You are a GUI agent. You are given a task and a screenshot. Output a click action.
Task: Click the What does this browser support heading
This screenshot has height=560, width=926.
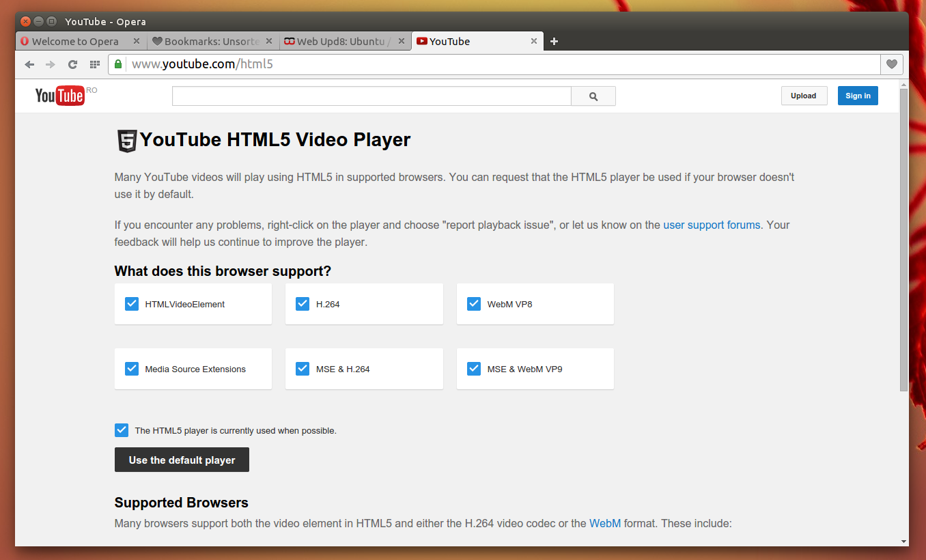tap(223, 271)
